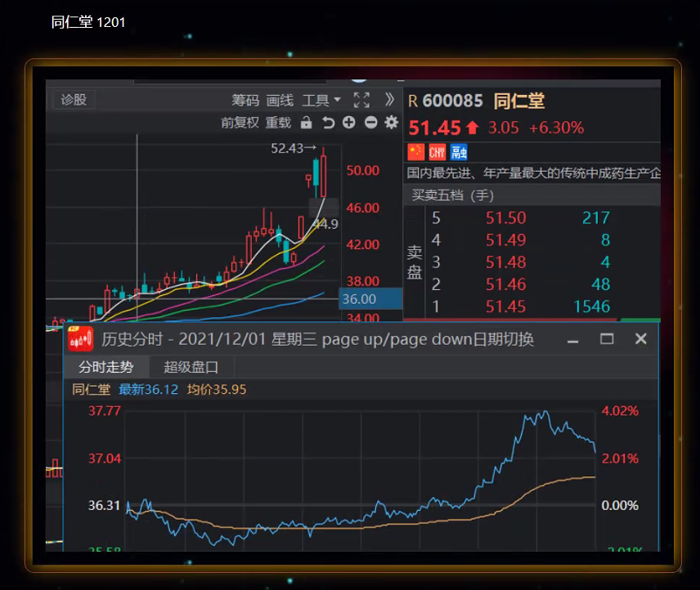Image resolution: width=700 pixels, height=590 pixels.
Task: Click sell volume 217
Action: pyautogui.click(x=596, y=217)
